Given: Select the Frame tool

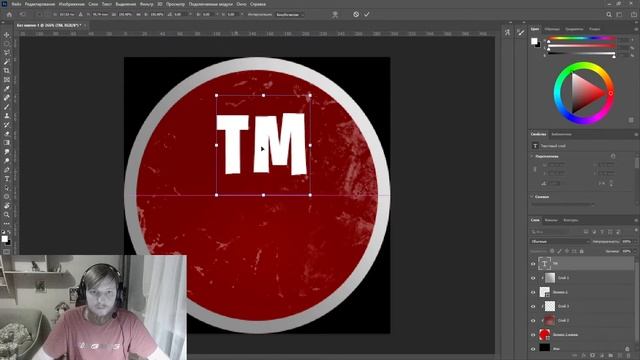Looking at the screenshot, I should point(7,80).
